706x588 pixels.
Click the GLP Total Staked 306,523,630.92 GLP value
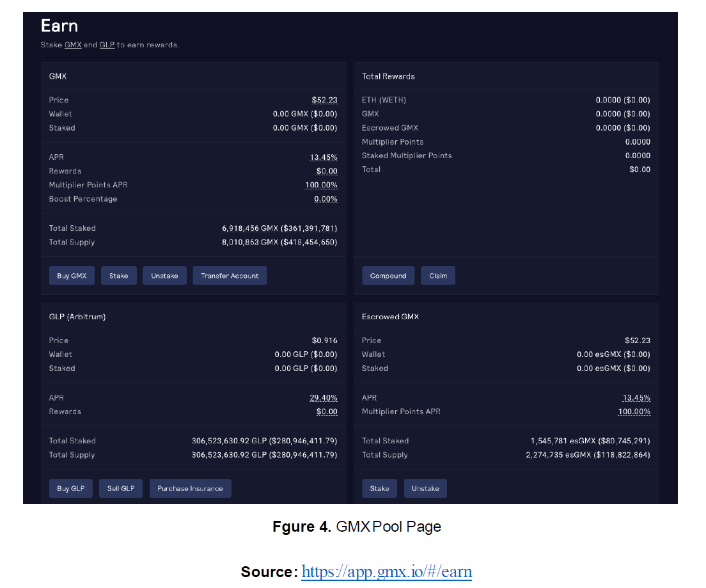click(x=264, y=441)
